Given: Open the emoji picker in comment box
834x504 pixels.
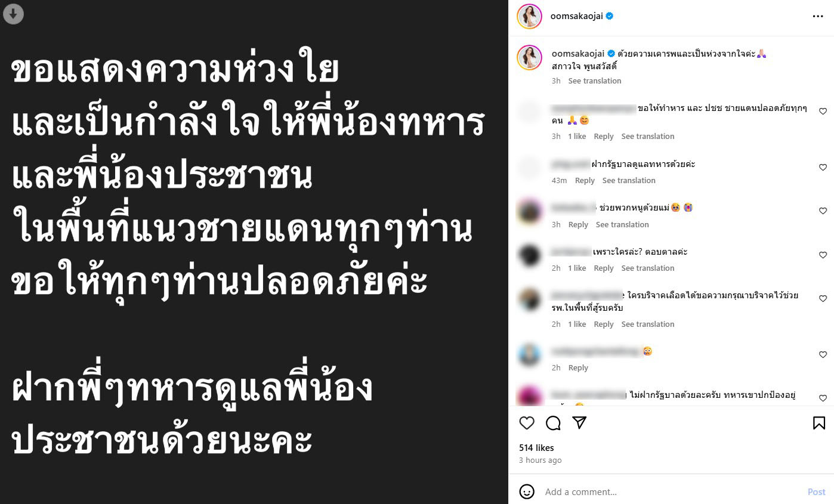Looking at the screenshot, I should 527,491.
